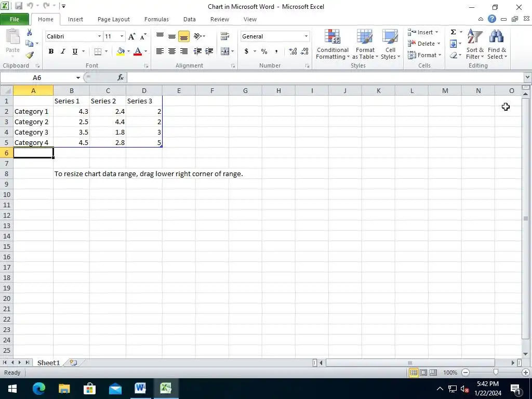The image size is (532, 399).
Task: Set Middle Align for cells
Action: [172, 36]
